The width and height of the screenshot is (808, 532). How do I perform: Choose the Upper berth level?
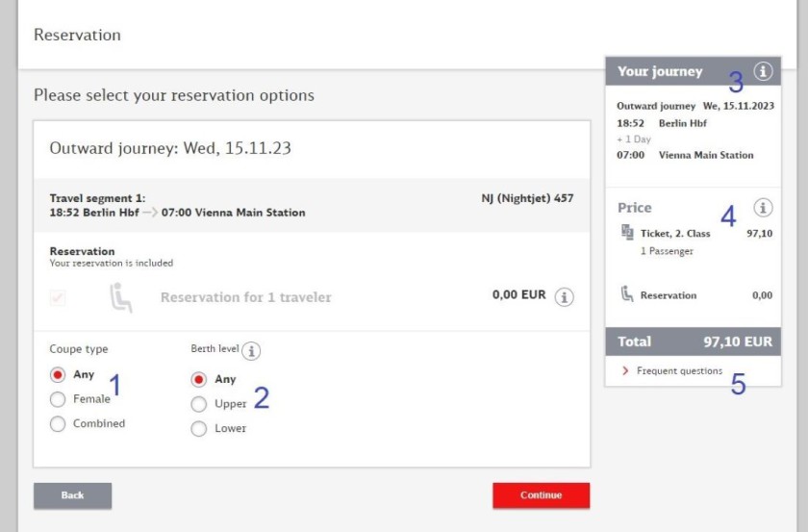coord(199,404)
